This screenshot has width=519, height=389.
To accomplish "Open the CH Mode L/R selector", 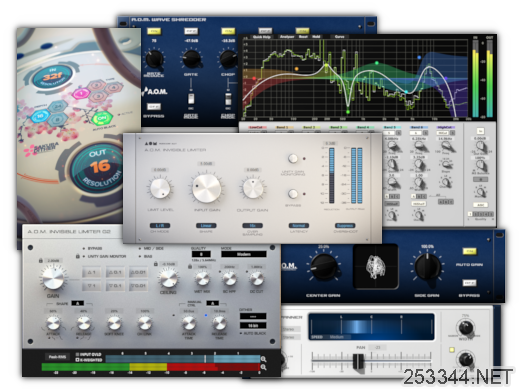I will [x=160, y=226].
